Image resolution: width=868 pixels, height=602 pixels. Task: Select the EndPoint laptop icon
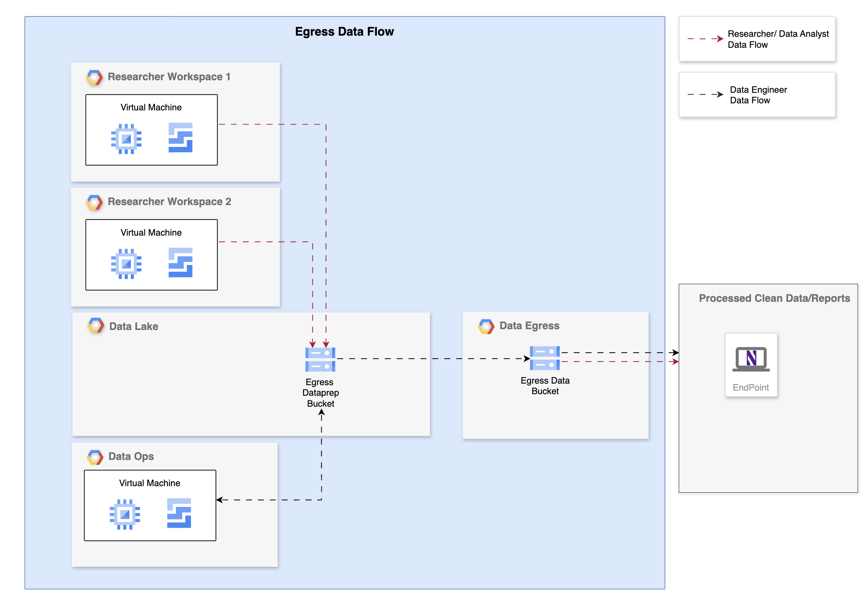751,359
